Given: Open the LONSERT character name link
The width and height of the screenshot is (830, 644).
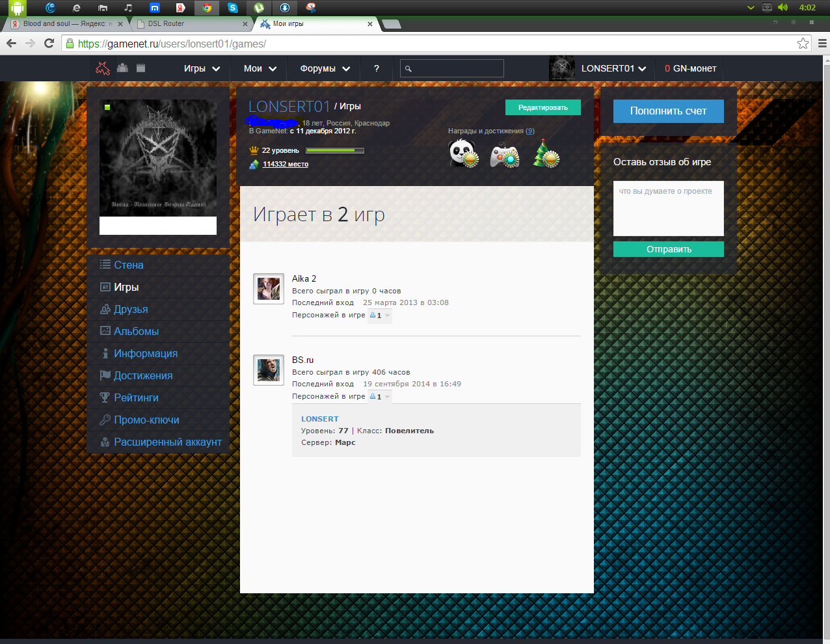Looking at the screenshot, I should pyautogui.click(x=319, y=419).
